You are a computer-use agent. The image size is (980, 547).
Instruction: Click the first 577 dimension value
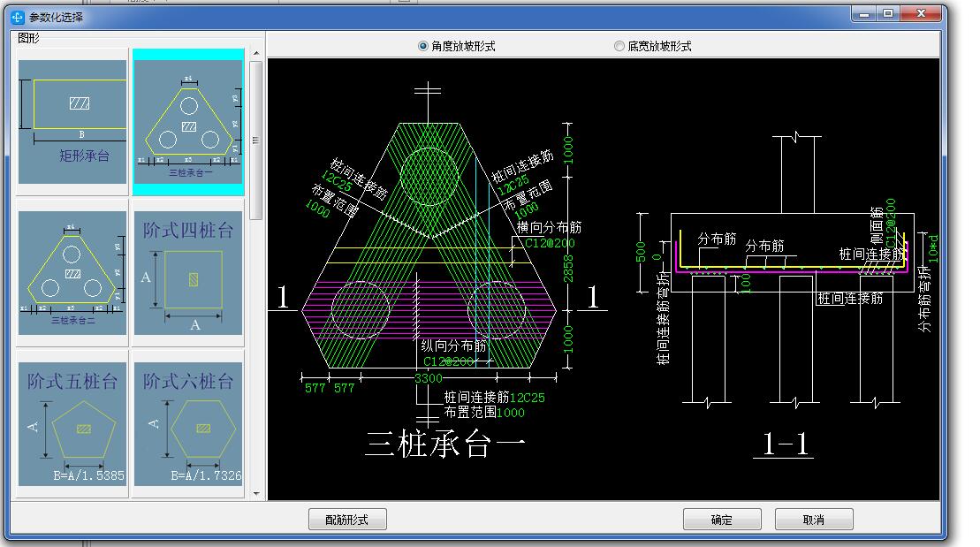(315, 388)
